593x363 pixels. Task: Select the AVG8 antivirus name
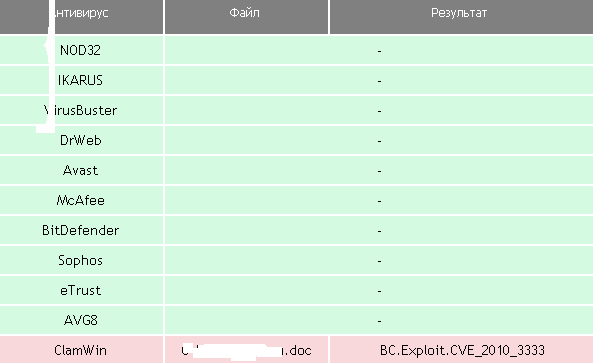coord(80,320)
